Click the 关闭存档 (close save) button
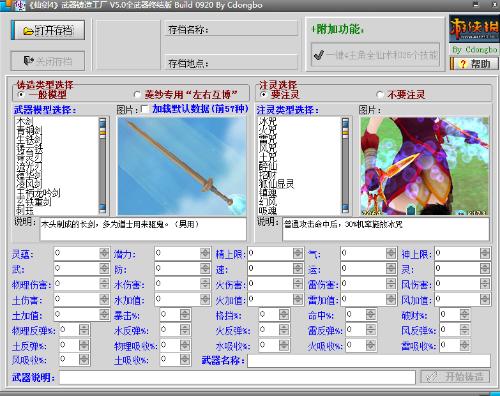 click(x=48, y=61)
